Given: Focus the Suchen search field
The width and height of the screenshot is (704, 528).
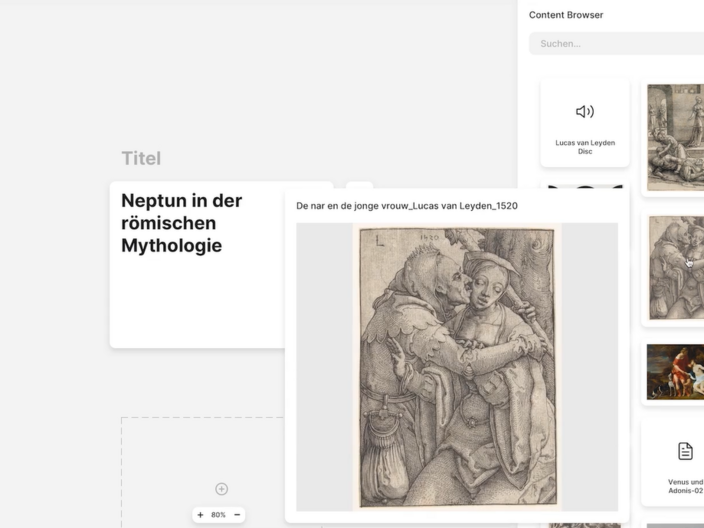Looking at the screenshot, I should pyautogui.click(x=615, y=44).
